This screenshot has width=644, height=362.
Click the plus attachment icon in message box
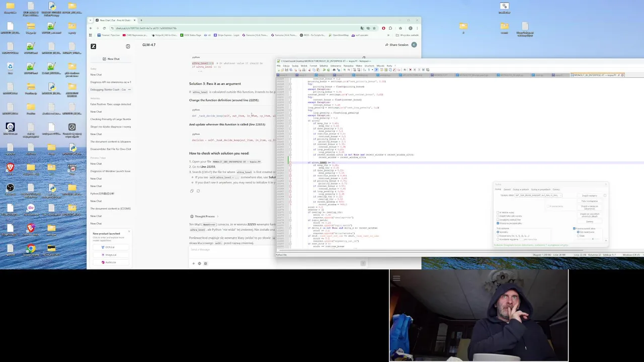(x=193, y=263)
